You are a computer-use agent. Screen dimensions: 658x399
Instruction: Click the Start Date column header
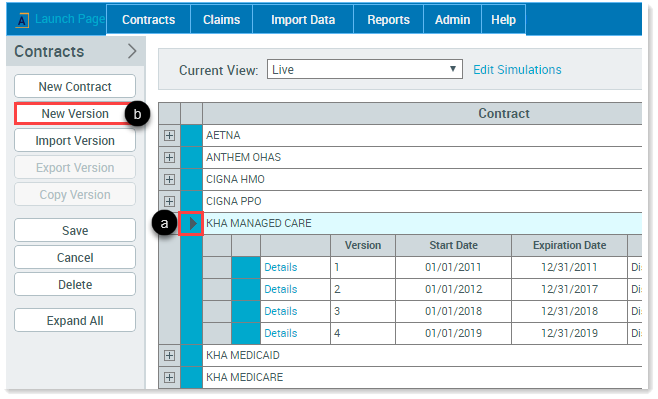[x=453, y=245]
